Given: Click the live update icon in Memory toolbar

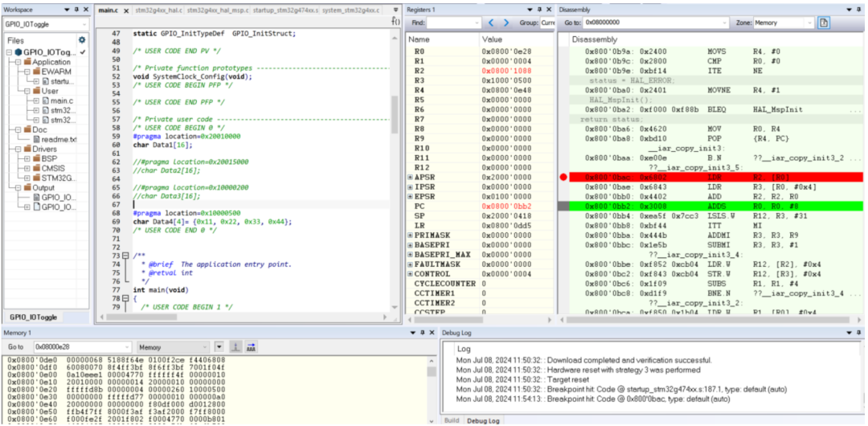Looking at the screenshot, I should [235, 346].
